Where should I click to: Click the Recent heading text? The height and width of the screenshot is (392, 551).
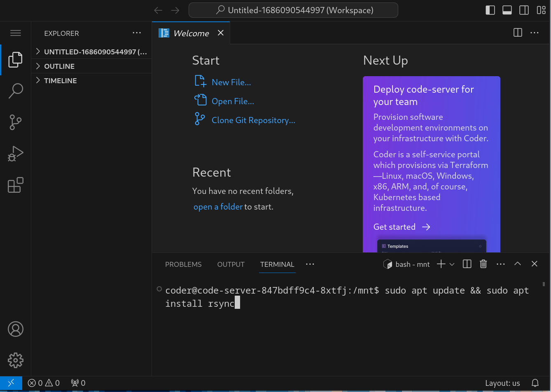click(x=212, y=173)
